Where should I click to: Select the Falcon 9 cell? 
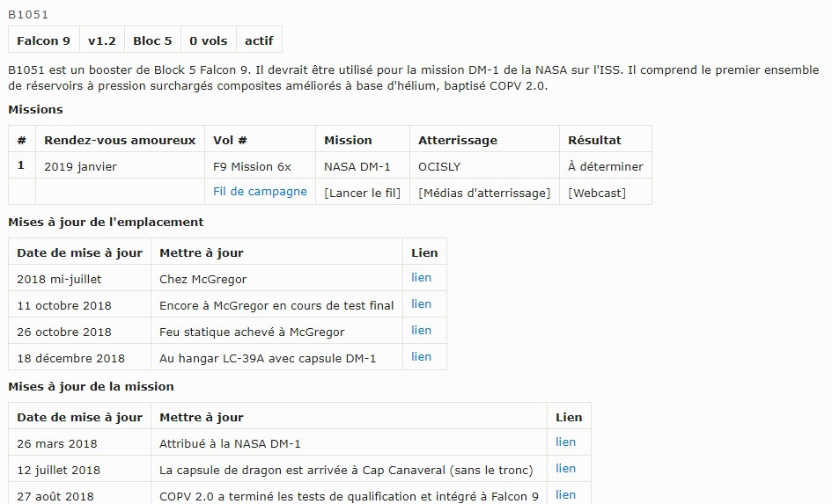[x=43, y=40]
